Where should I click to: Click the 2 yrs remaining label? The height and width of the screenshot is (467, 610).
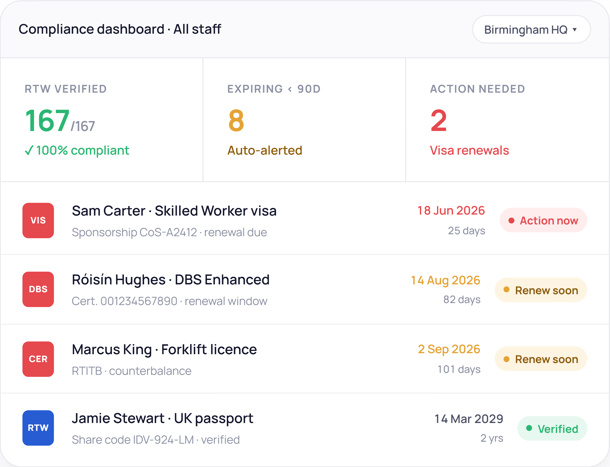(x=492, y=438)
